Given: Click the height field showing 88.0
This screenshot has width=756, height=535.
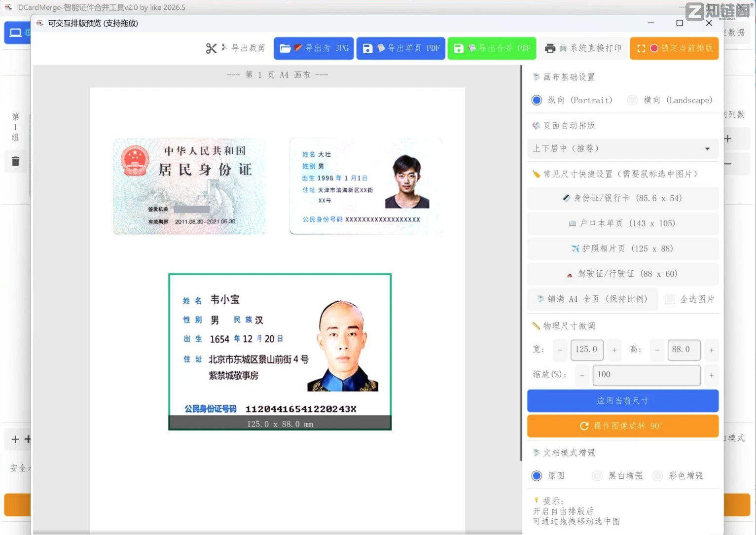Looking at the screenshot, I should tap(684, 350).
